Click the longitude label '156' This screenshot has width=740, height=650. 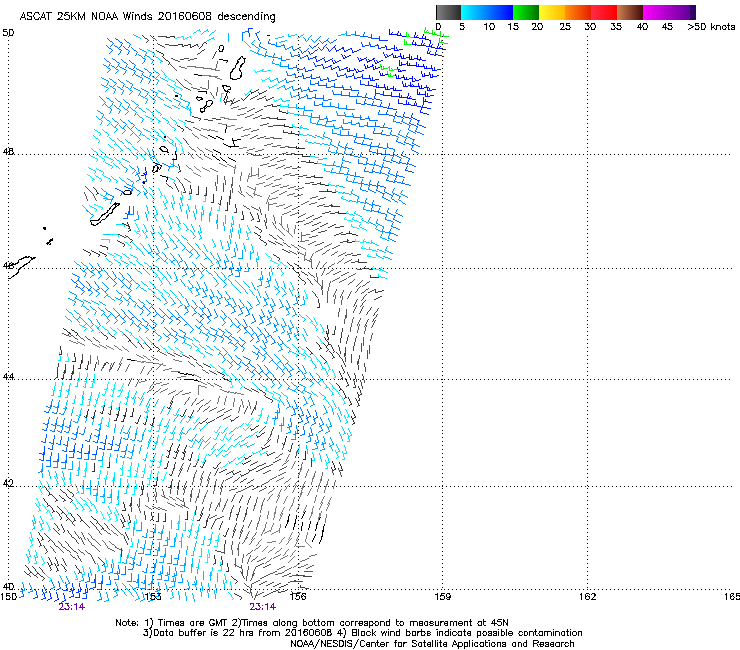pos(298,597)
